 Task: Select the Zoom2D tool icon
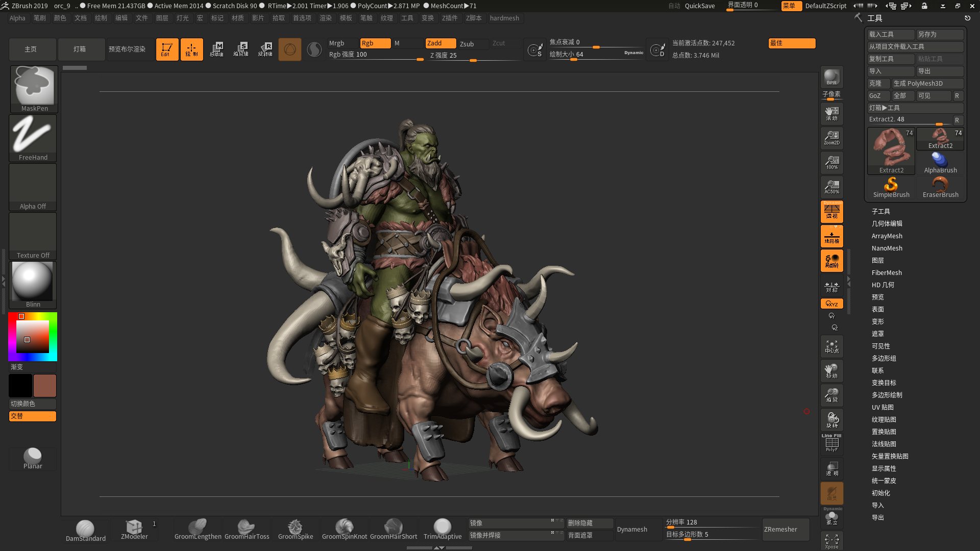pyautogui.click(x=831, y=137)
